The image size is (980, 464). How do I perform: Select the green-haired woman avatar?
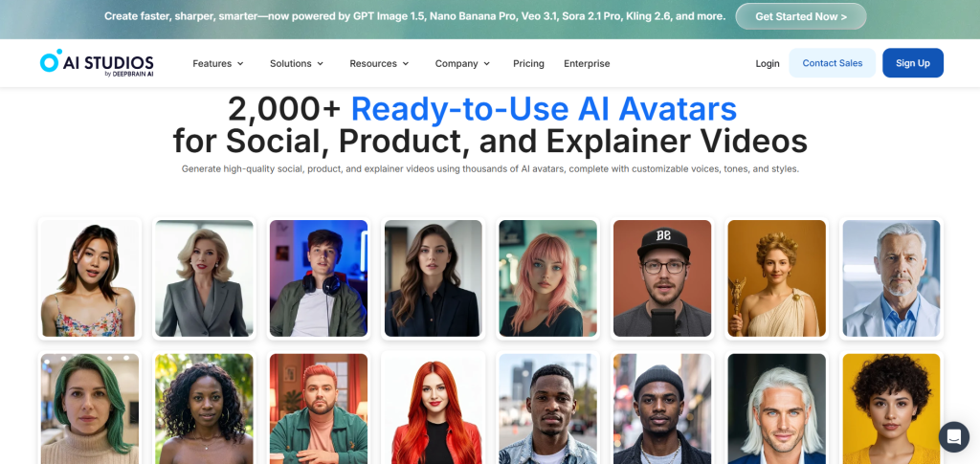[90, 409]
